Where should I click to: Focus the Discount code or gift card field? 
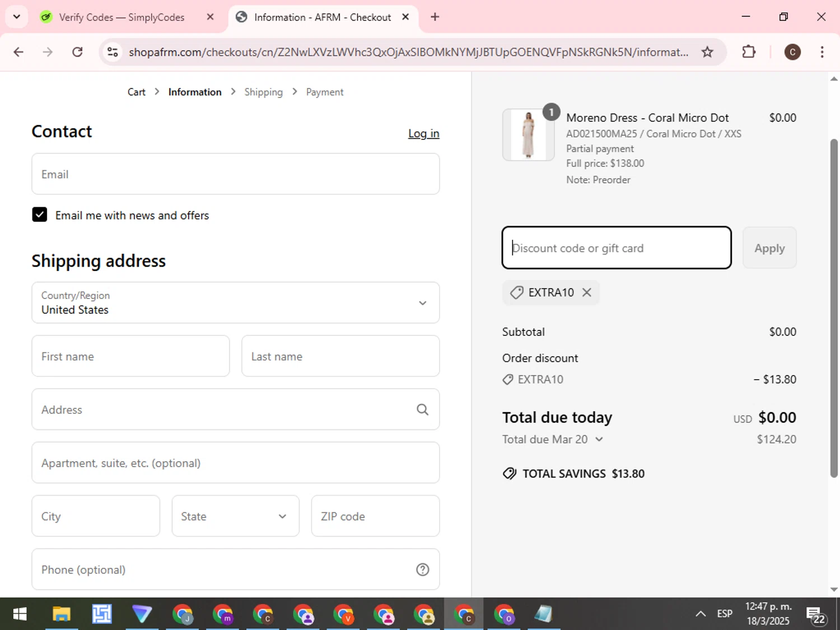coord(617,248)
